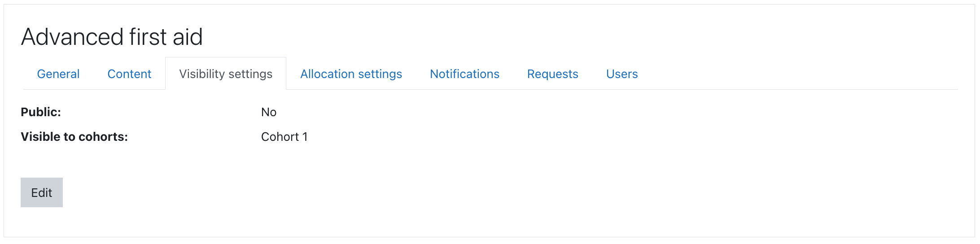980x244 pixels.
Task: View the Requests tab
Action: [x=552, y=74]
